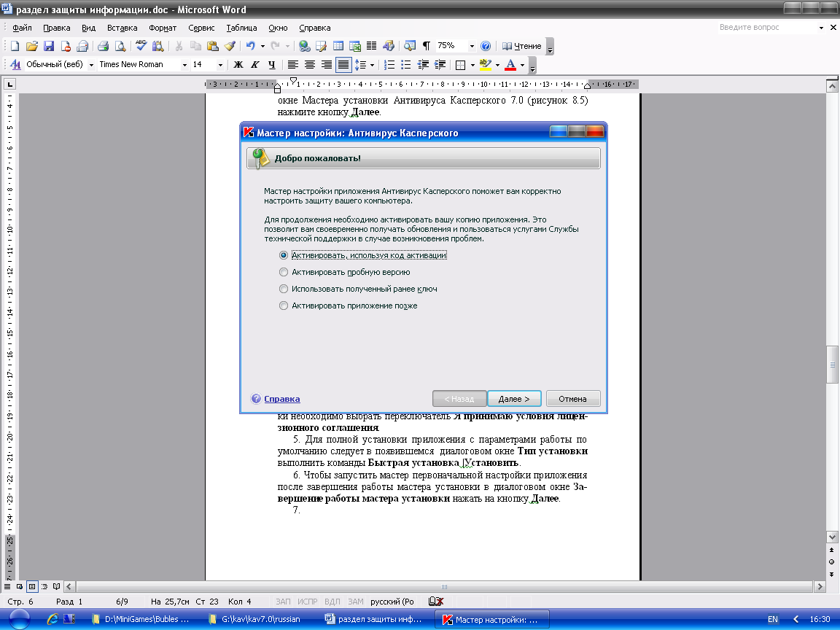This screenshot has width=840, height=630.
Task: Click the Далее > button in the wizard
Action: click(514, 399)
